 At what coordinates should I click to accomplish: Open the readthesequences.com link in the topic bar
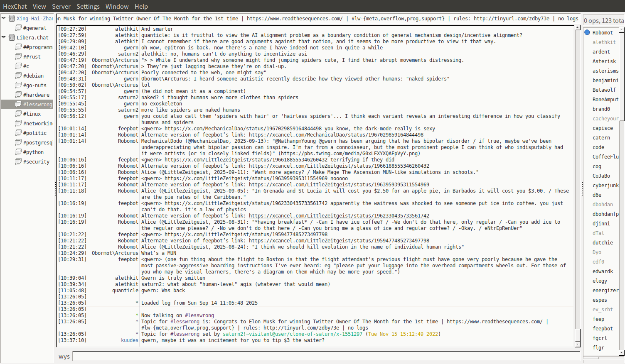295,19
